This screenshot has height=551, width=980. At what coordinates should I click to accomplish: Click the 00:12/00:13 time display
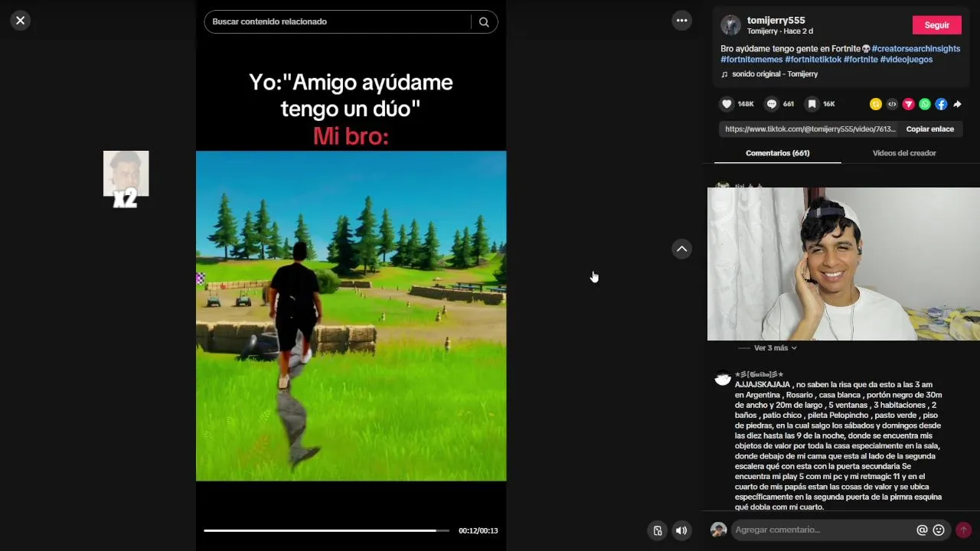(x=478, y=530)
